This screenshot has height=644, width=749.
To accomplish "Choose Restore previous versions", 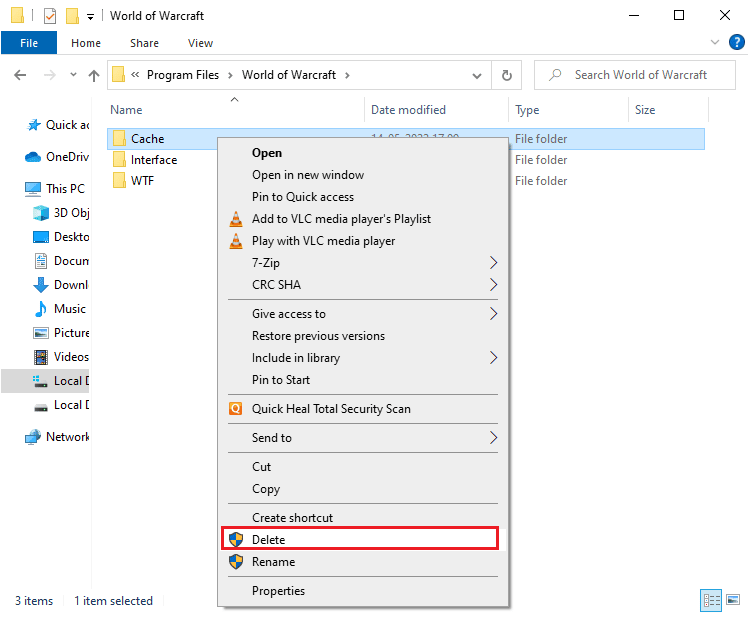I will 363,336.
